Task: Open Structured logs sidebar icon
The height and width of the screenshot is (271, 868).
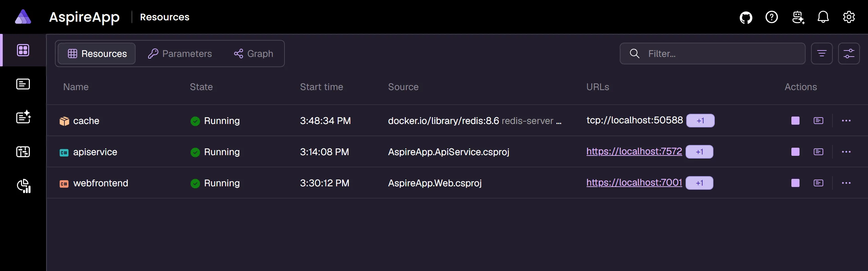Action: tap(24, 117)
